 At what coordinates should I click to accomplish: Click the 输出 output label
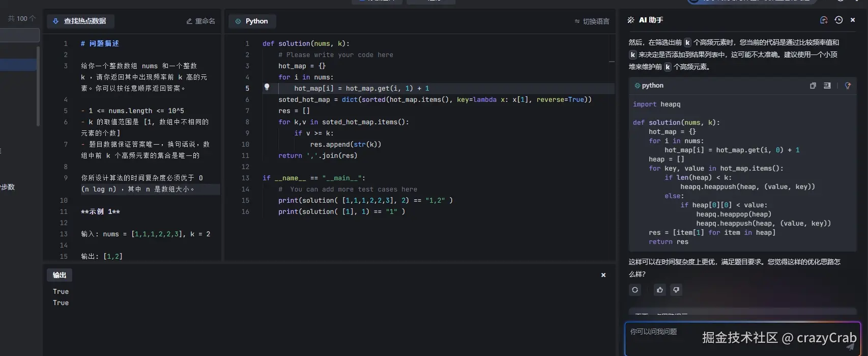tap(60, 275)
